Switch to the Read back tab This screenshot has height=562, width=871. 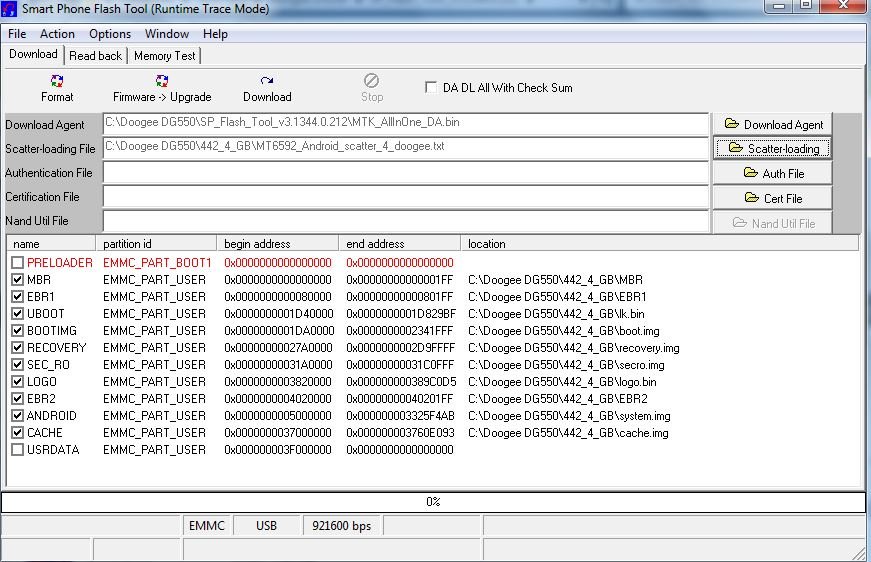[95, 56]
